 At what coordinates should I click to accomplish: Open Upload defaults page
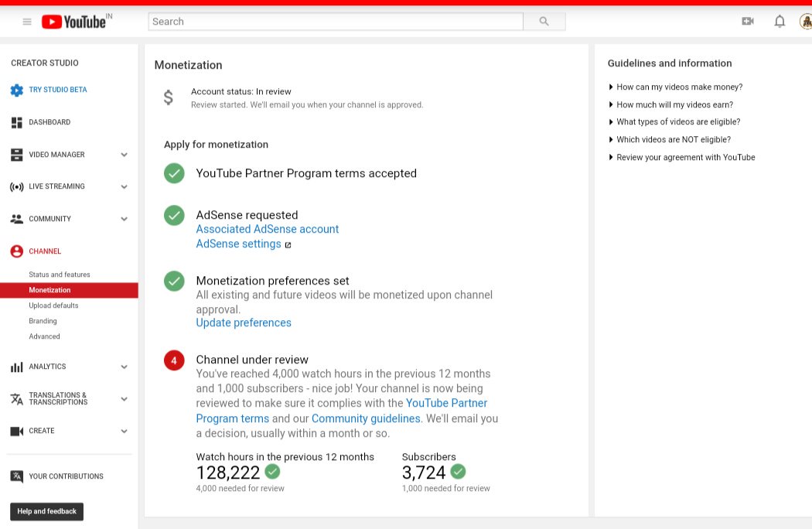tap(54, 305)
